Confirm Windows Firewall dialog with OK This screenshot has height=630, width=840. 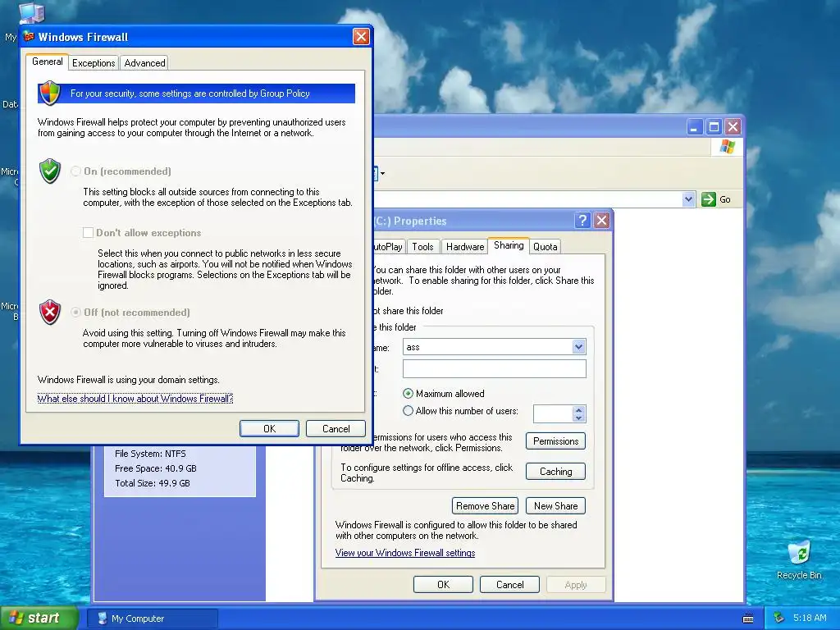(x=269, y=428)
